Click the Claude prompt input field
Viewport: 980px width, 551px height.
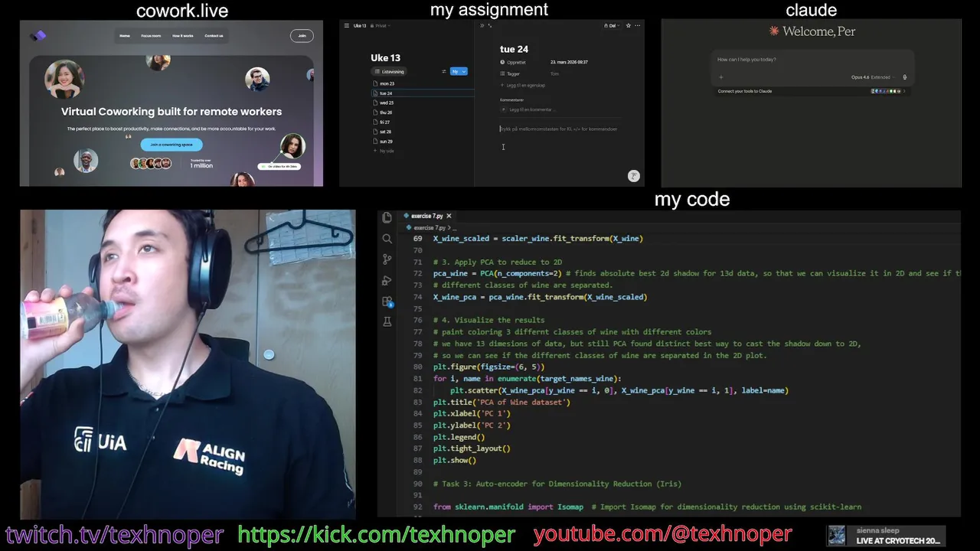(812, 60)
